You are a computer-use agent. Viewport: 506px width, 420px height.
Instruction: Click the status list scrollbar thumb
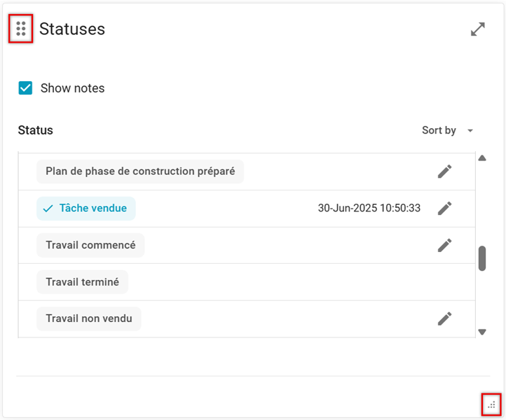pyautogui.click(x=482, y=258)
